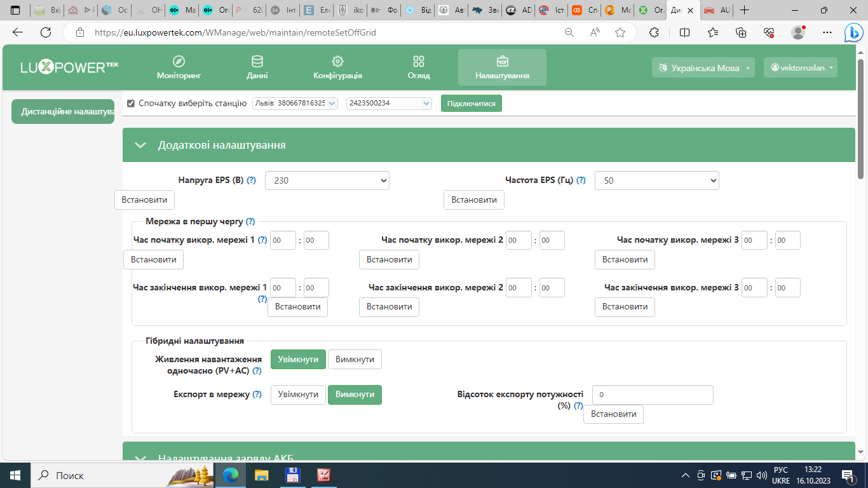
Task: Open Bing Copilot sidebar icon
Action: point(853,32)
